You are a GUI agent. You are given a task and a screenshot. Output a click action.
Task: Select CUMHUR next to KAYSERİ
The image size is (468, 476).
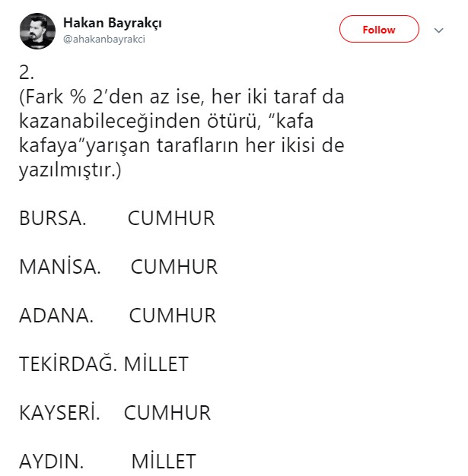(167, 413)
